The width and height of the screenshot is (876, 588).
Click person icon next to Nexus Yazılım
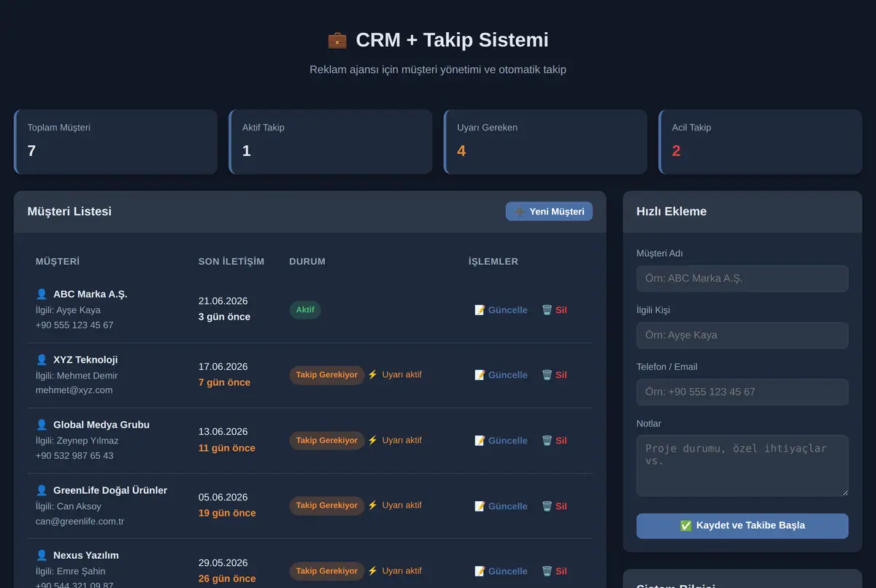pos(42,555)
